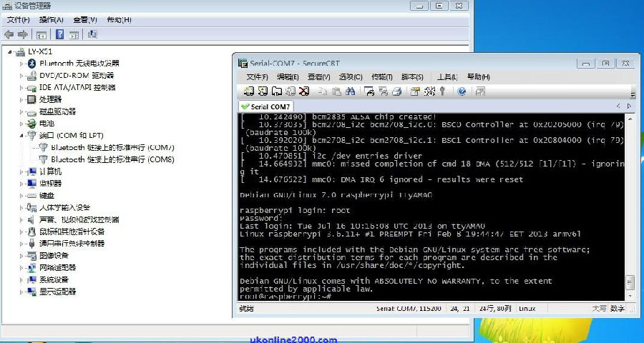Click the red X Disconnect icon

coord(304,91)
